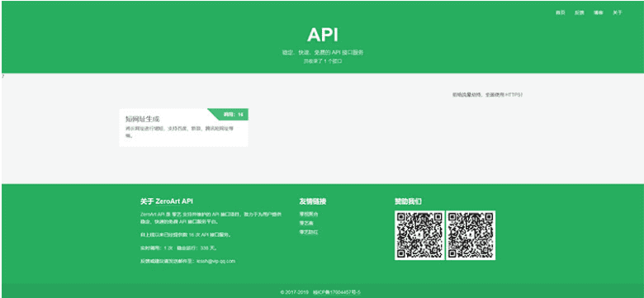Click the 关于 ZeroArt API heading

coord(166,201)
